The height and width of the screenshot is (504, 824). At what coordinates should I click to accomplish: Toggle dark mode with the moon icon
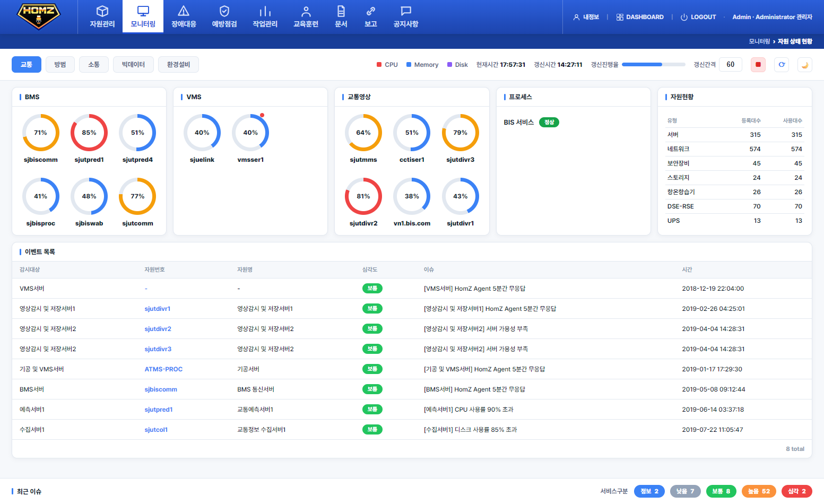point(805,65)
